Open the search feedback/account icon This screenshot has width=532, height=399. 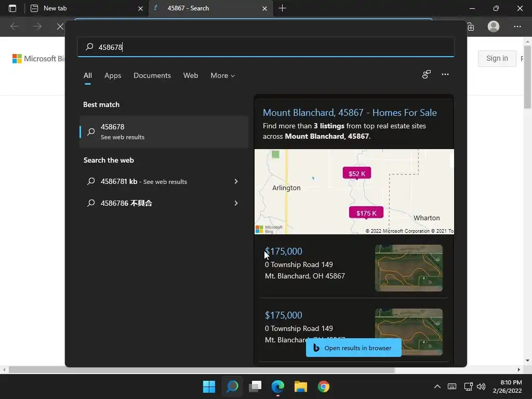tap(427, 74)
